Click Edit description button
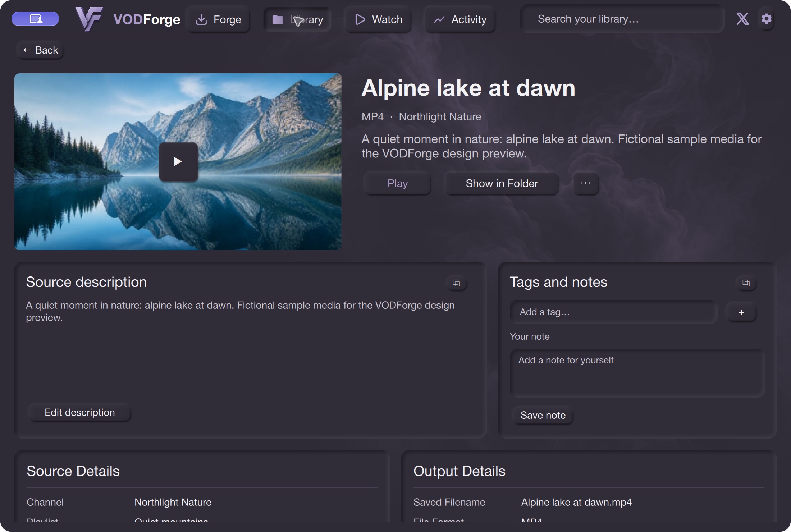Viewport: 791px width, 532px height. (x=79, y=412)
